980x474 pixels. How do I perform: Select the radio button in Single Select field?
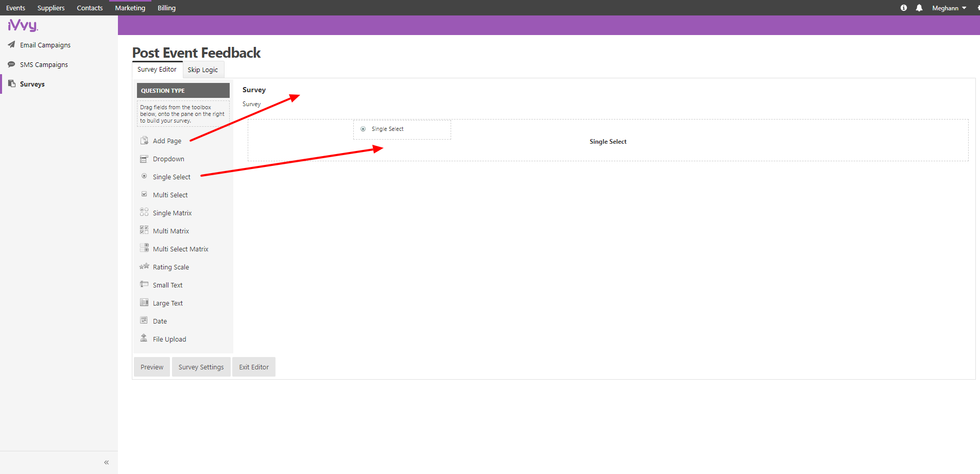[363, 129]
